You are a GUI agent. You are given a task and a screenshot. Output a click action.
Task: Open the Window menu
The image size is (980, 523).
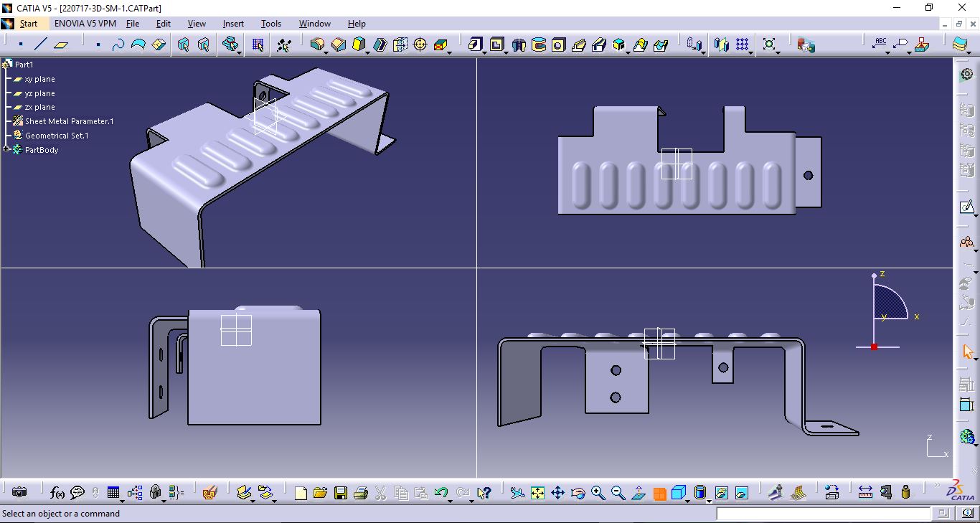[315, 24]
